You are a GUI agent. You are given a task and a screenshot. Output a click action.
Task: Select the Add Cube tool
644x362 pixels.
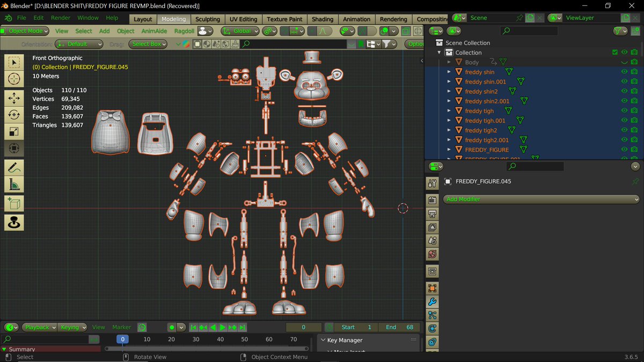14,203
